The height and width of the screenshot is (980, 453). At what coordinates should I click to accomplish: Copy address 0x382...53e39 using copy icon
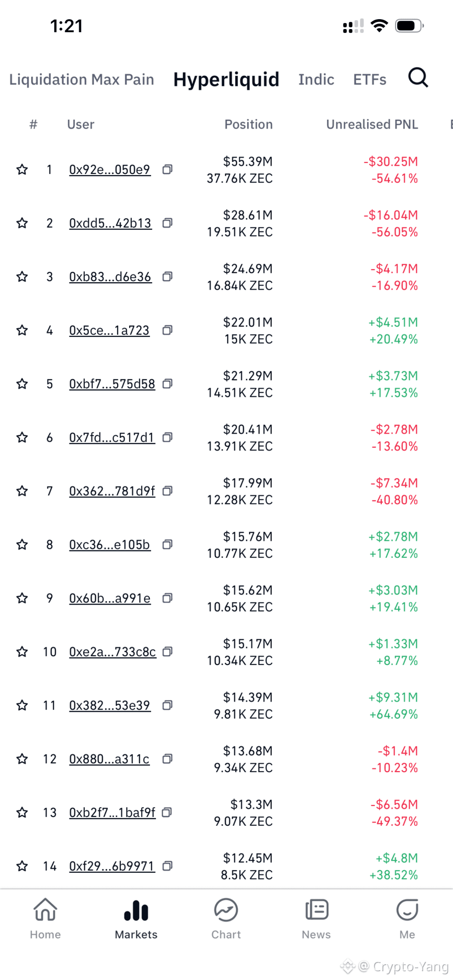(167, 705)
